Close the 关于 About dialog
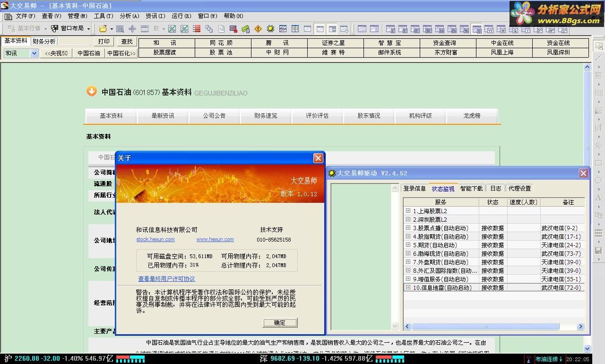605x364 pixels. coord(318,158)
